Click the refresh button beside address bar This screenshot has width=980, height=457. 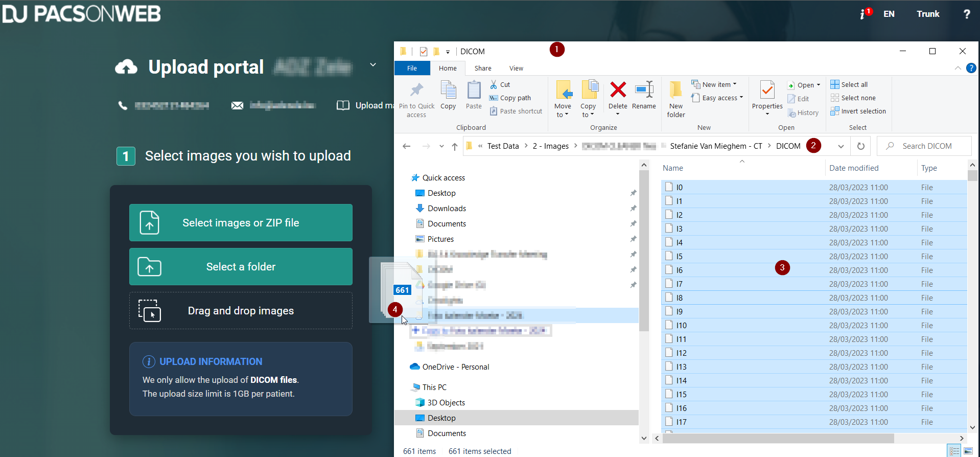[861, 146]
